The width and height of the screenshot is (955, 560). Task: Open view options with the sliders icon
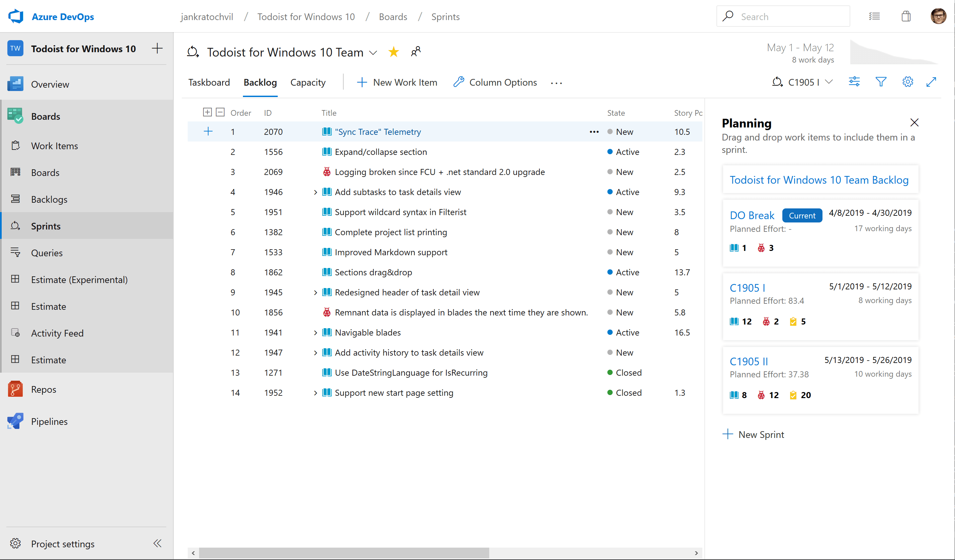click(x=855, y=82)
